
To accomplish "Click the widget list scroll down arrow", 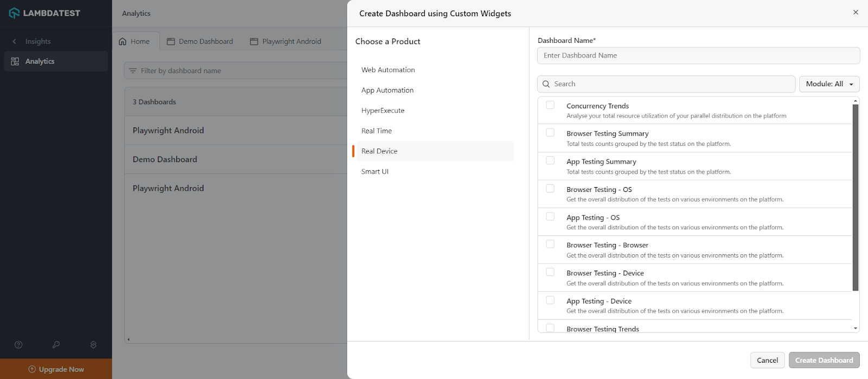I will 856,328.
